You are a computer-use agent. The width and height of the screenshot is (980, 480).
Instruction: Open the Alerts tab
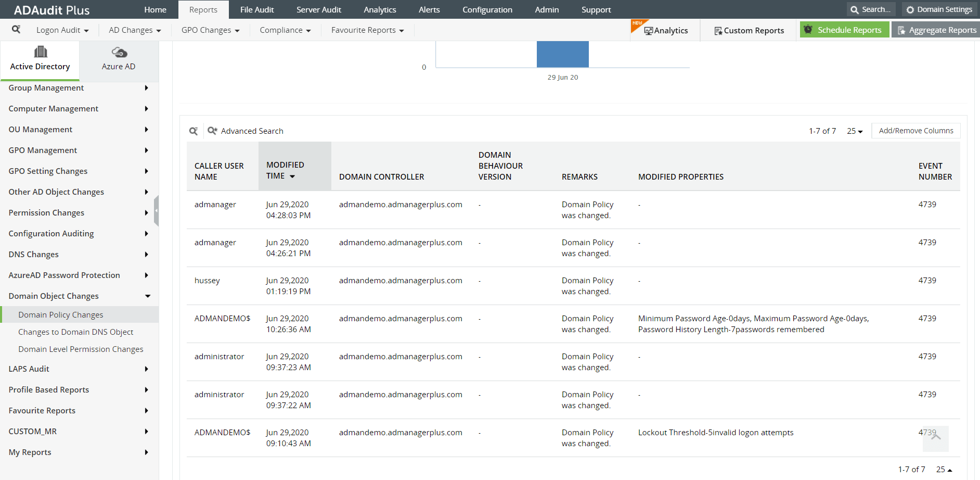click(x=429, y=10)
